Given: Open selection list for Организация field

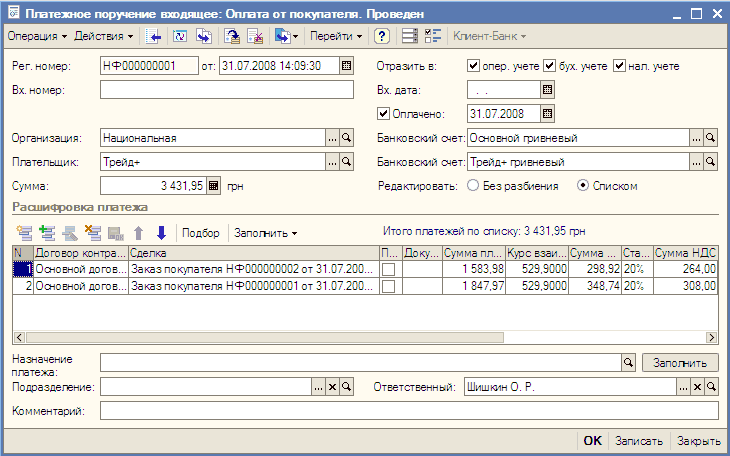Looking at the screenshot, I should tap(332, 138).
